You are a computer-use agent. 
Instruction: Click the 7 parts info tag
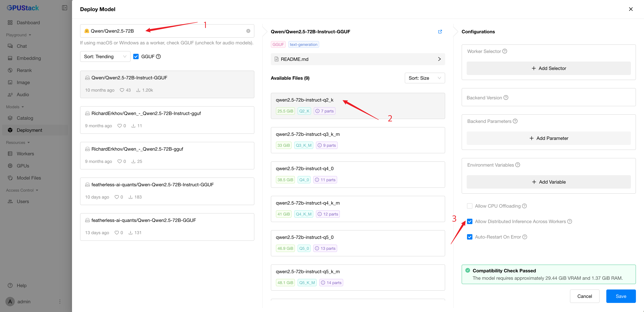[x=324, y=111]
